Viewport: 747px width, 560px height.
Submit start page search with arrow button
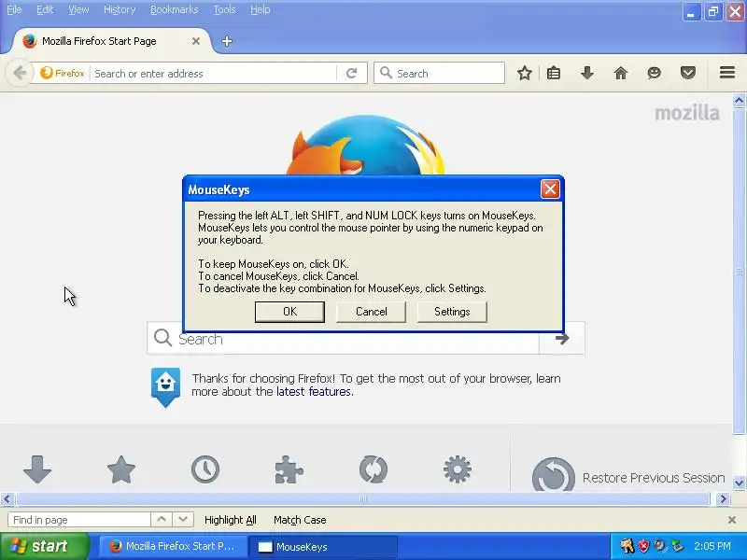coord(562,339)
